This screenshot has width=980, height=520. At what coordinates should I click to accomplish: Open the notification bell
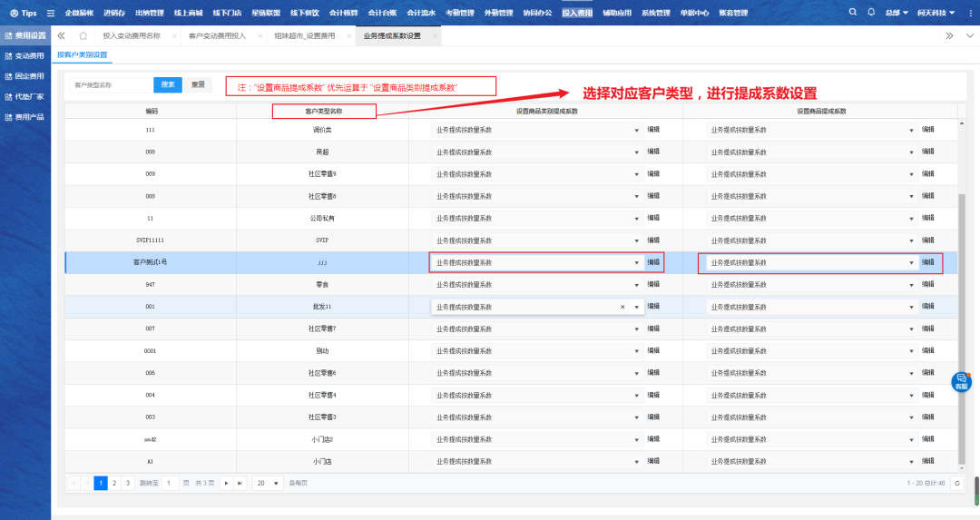(871, 13)
